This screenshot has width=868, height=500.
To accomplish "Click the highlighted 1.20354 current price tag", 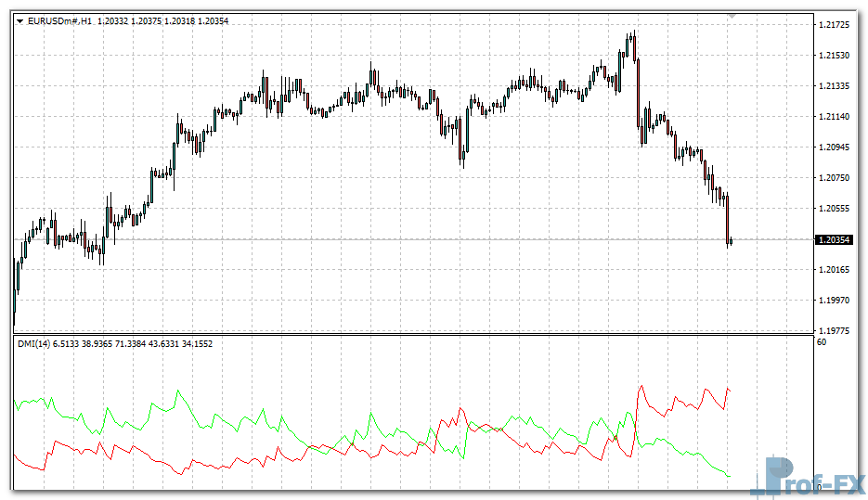I will pyautogui.click(x=834, y=239).
